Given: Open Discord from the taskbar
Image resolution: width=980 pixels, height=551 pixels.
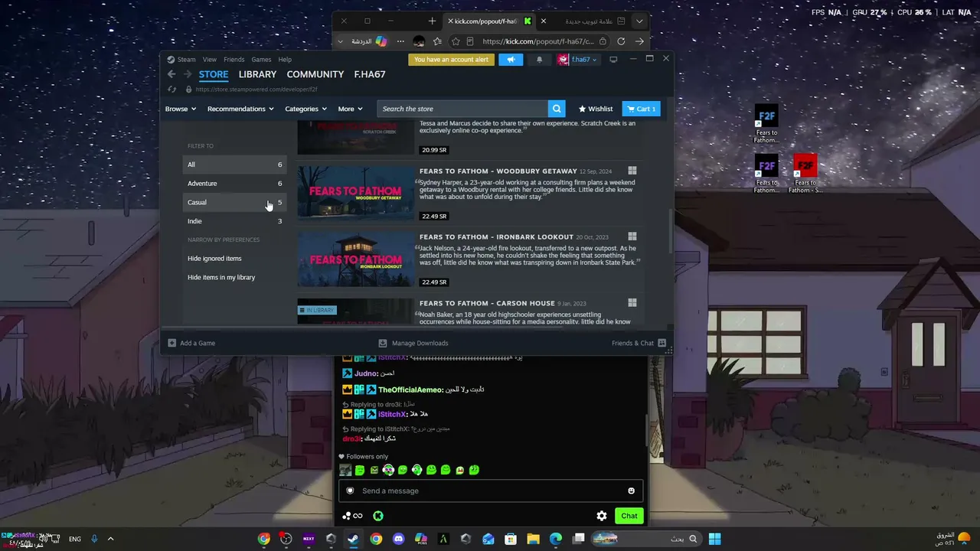Looking at the screenshot, I should click(x=398, y=539).
